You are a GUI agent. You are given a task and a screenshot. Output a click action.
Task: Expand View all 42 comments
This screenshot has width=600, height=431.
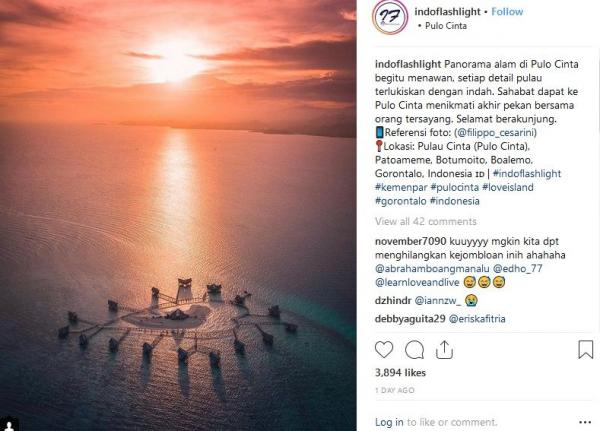(426, 221)
